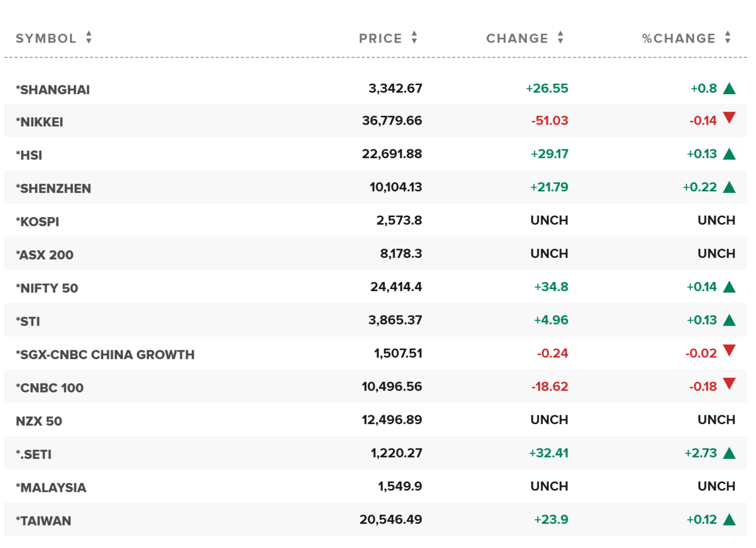
Task: Sort table by the PRICE column arrows
Action: (x=414, y=38)
